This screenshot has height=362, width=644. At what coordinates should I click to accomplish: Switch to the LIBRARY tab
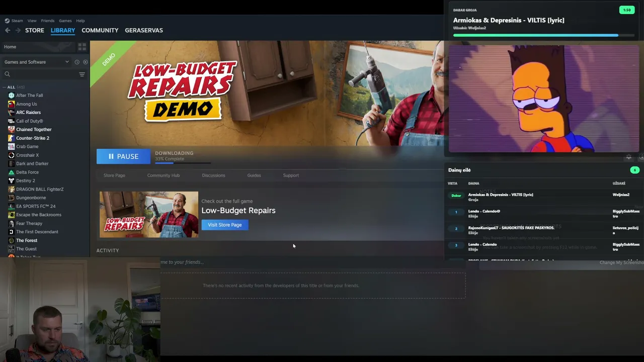pos(63,30)
